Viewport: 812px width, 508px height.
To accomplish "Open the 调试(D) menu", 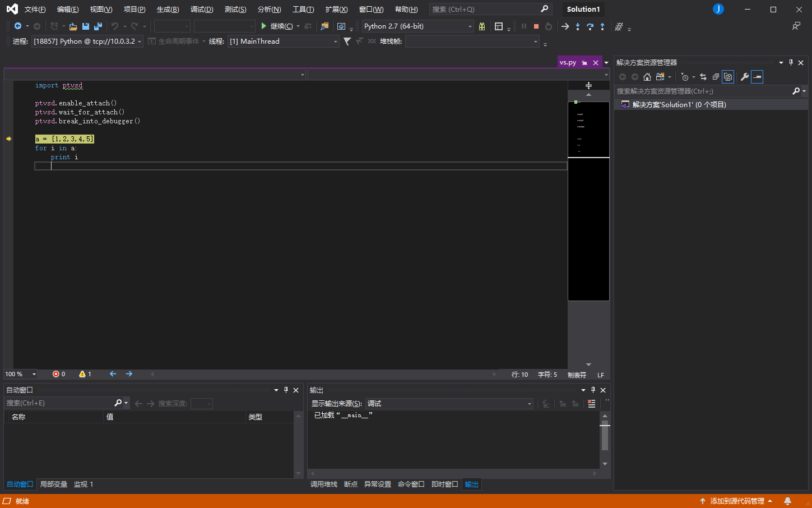I will coord(202,10).
